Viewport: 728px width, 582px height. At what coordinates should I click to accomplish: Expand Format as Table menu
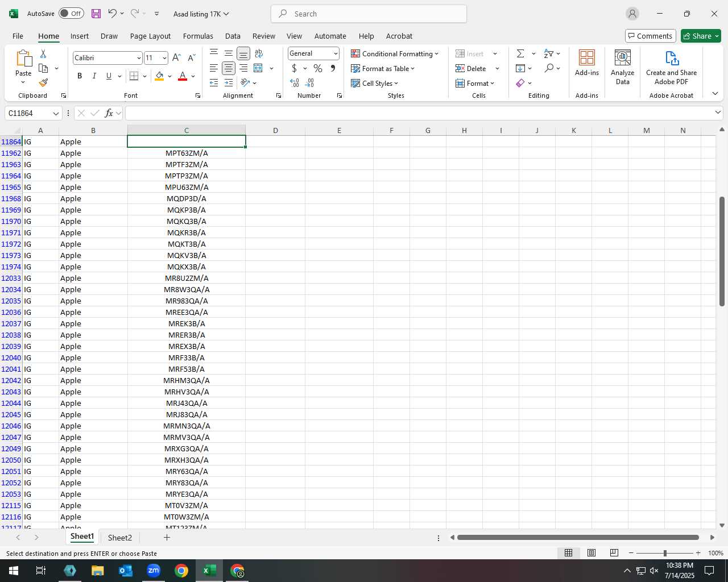coord(383,68)
